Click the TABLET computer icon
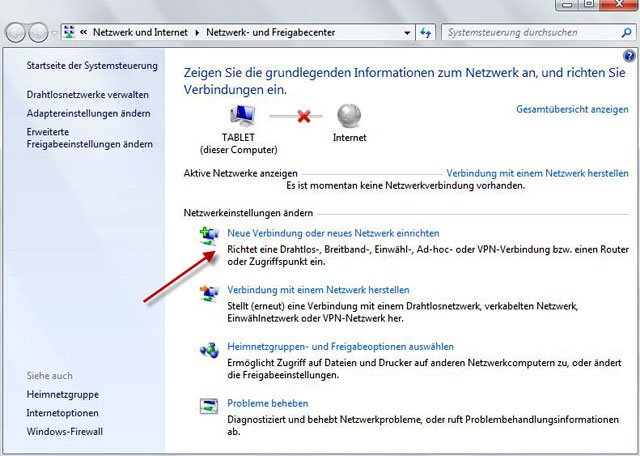This screenshot has height=456, width=640. click(x=243, y=115)
